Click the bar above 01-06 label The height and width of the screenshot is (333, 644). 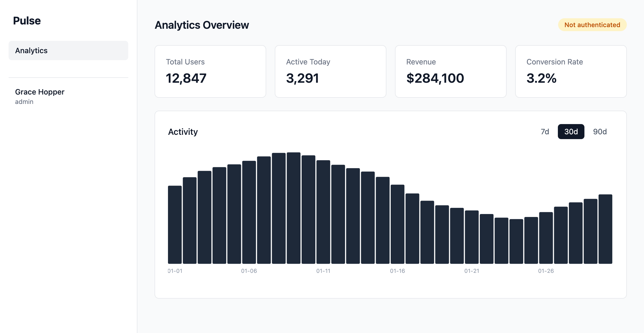click(249, 212)
